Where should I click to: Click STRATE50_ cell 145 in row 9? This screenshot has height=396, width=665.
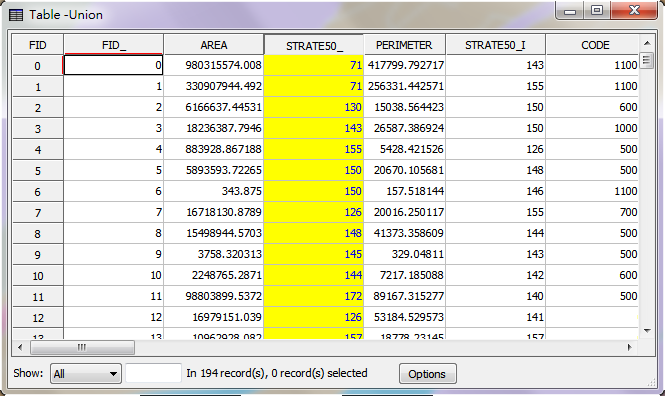click(x=314, y=254)
